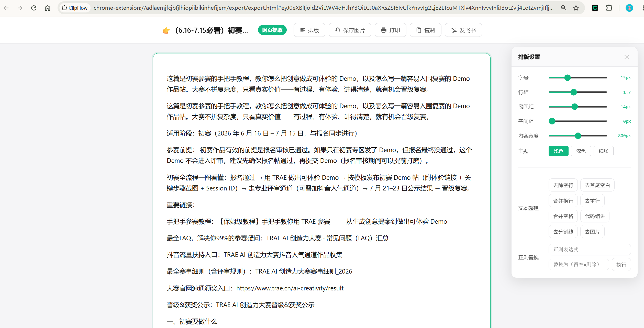Adjust the 段间距 paragraph spacing slider

click(x=578, y=107)
